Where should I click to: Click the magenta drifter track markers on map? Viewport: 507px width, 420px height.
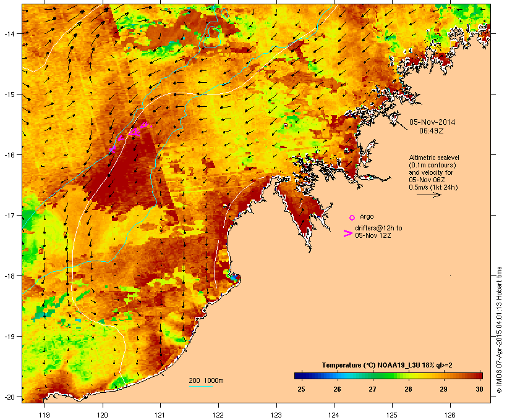[x=131, y=136]
